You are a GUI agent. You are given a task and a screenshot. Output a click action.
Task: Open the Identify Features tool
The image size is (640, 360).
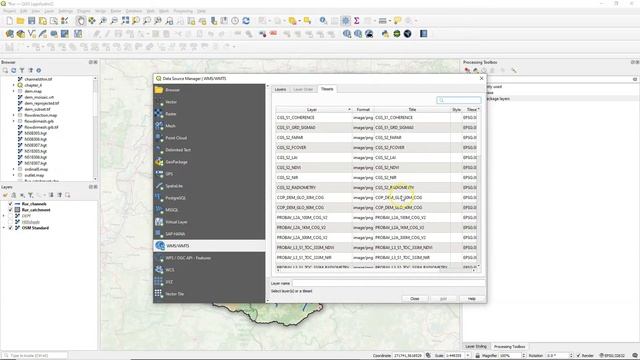coord(323,21)
